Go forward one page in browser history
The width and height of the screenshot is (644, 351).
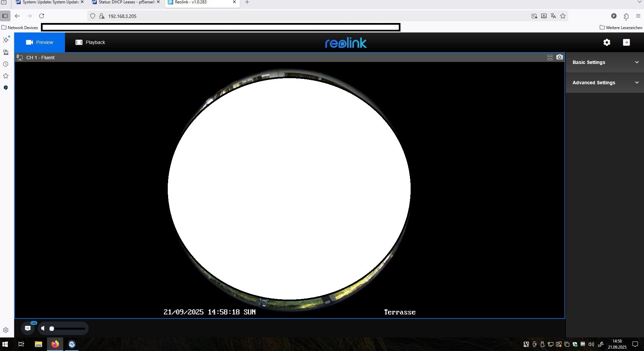click(x=29, y=16)
